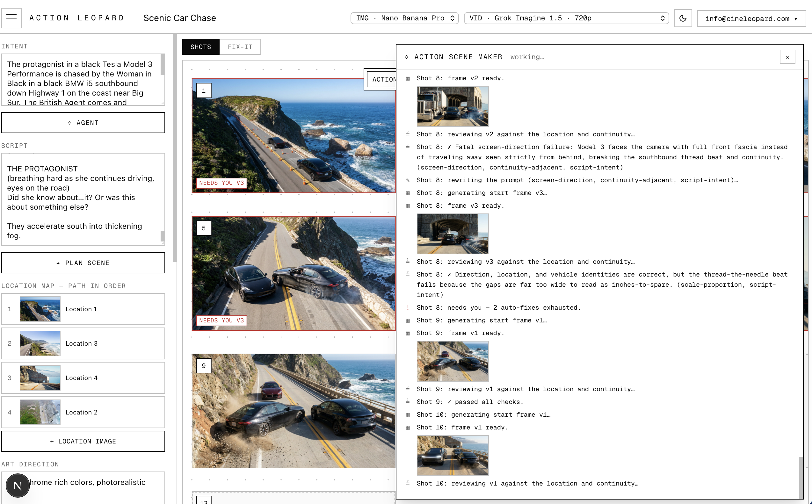View Shot 8 frame v3 thumbnail
This screenshot has height=504, width=812.
tap(453, 234)
